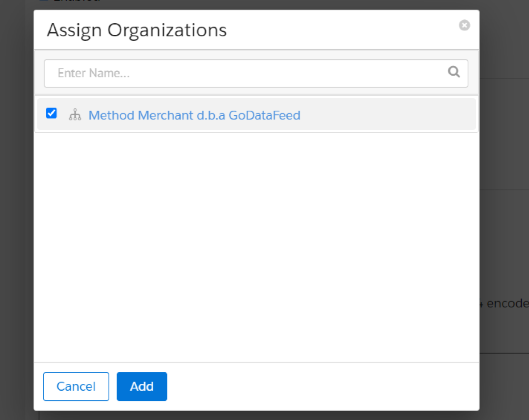Uncheck the Method Merchant d.b.a GoDataFeed checkbox
Screen dimensions: 529x420
[51, 113]
